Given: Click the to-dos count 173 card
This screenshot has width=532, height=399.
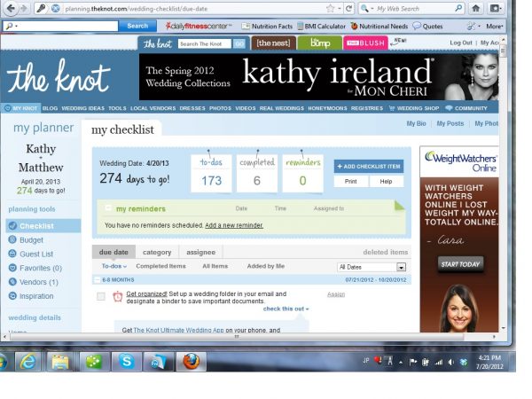Looking at the screenshot, I should [211, 174].
